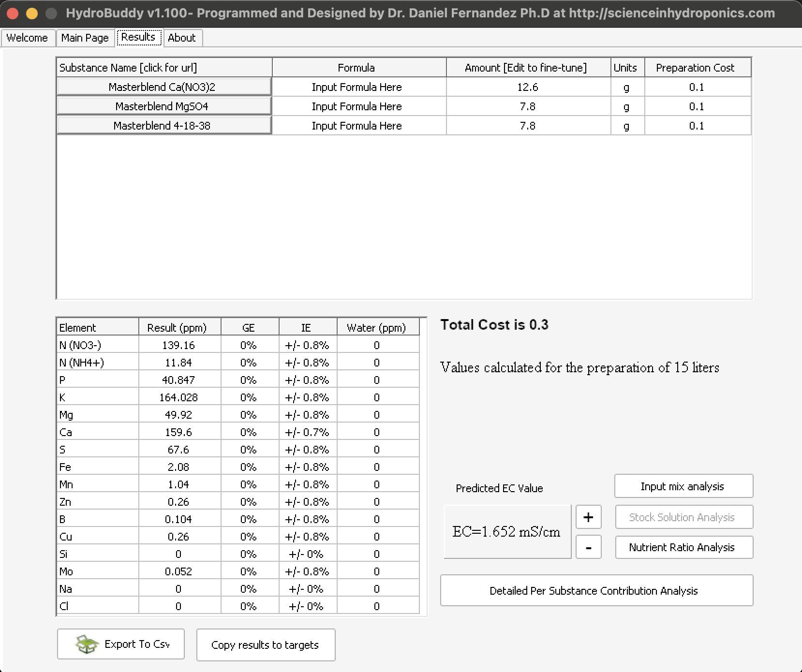The width and height of the screenshot is (802, 672).
Task: Select the Na element label
Action: click(x=98, y=589)
